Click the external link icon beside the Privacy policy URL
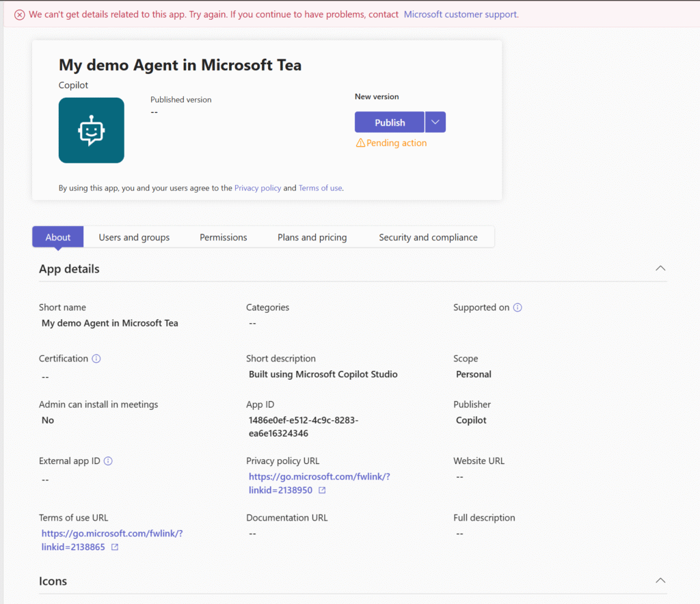This screenshot has height=604, width=700. 322,491
